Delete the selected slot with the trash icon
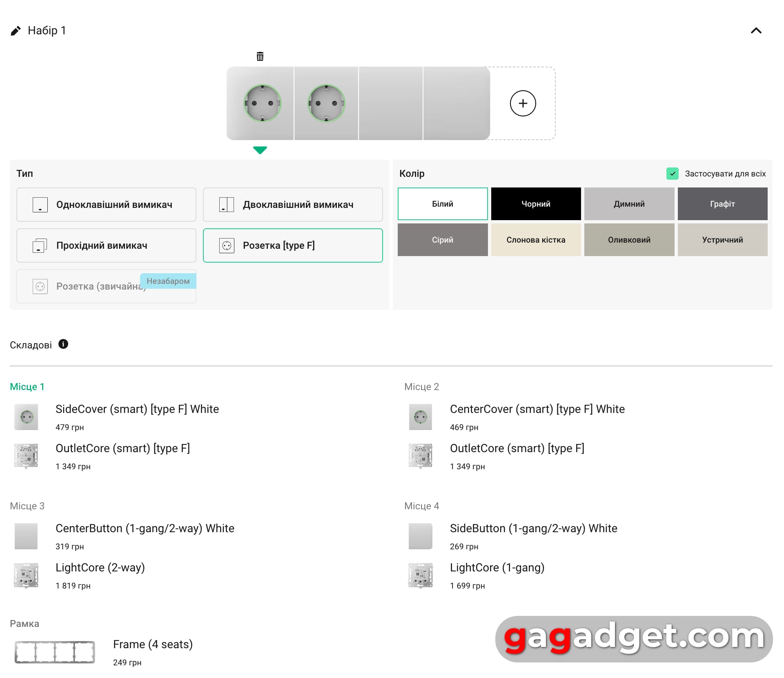The image size is (784, 678). click(x=260, y=56)
